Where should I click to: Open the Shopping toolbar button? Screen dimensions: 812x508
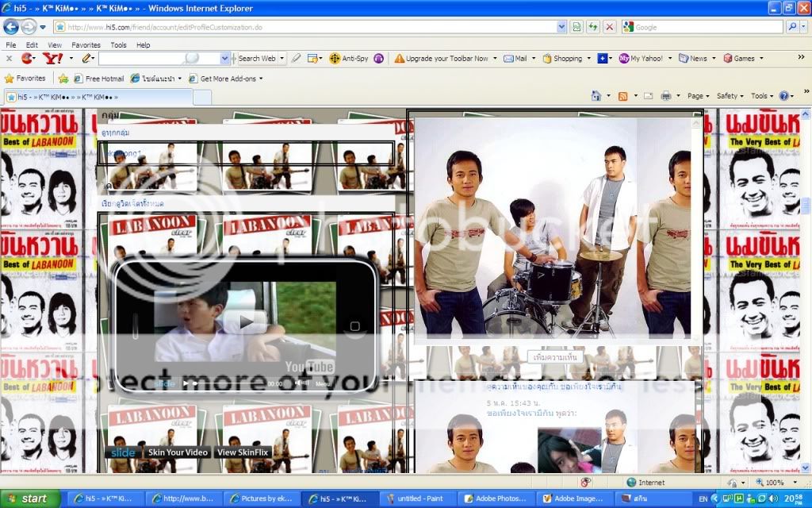[x=562, y=59]
